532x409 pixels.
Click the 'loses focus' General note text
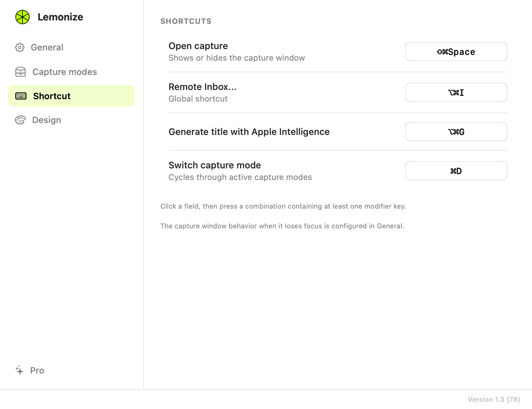282,226
